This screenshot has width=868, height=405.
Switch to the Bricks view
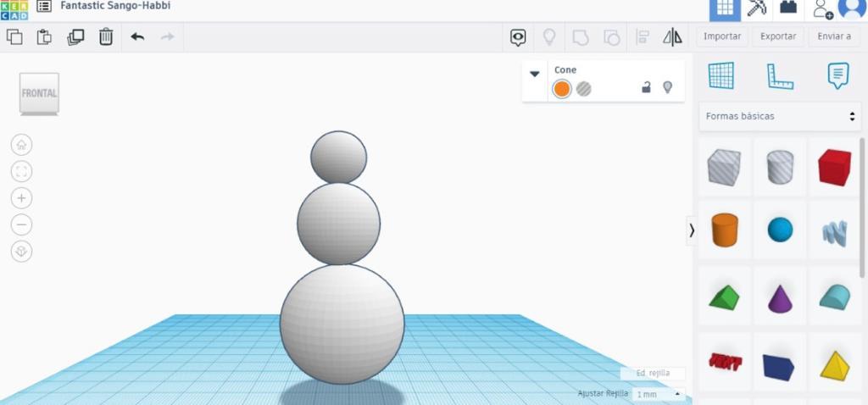coord(788,7)
